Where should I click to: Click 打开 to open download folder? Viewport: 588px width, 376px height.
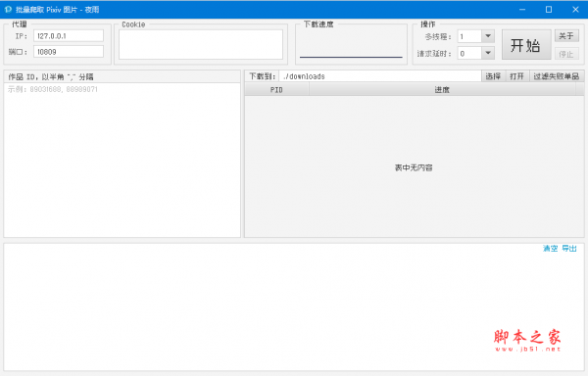(x=516, y=76)
